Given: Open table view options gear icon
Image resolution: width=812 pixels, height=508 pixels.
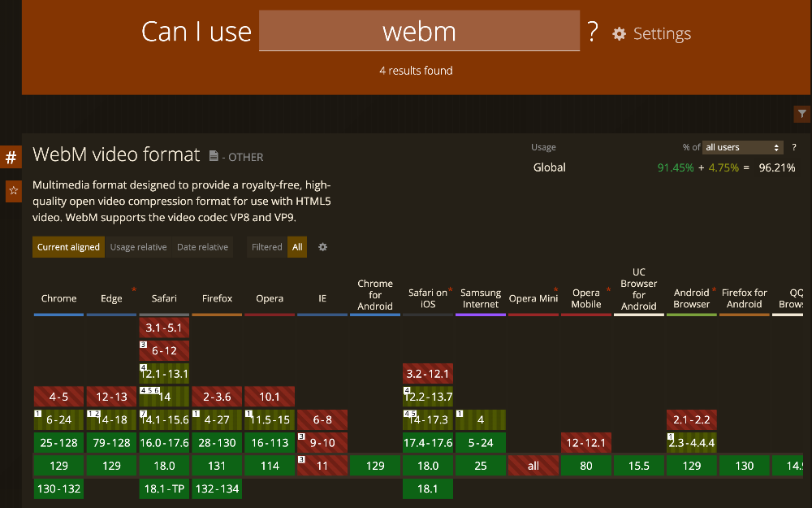Looking at the screenshot, I should click(322, 247).
